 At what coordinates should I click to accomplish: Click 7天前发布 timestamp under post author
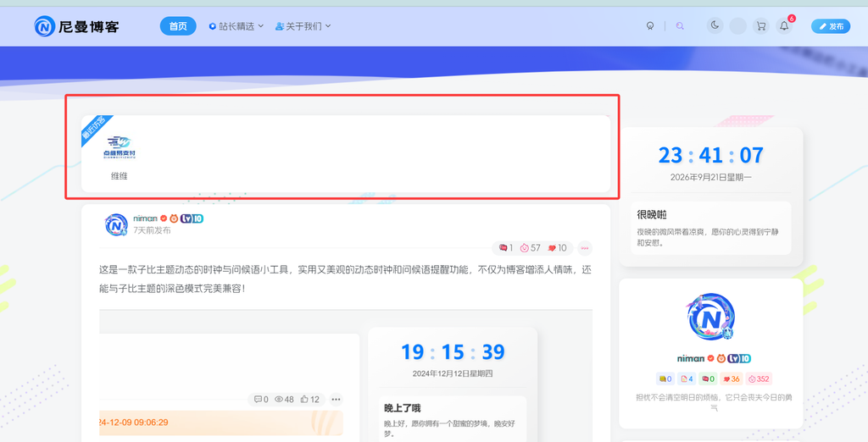click(x=152, y=230)
